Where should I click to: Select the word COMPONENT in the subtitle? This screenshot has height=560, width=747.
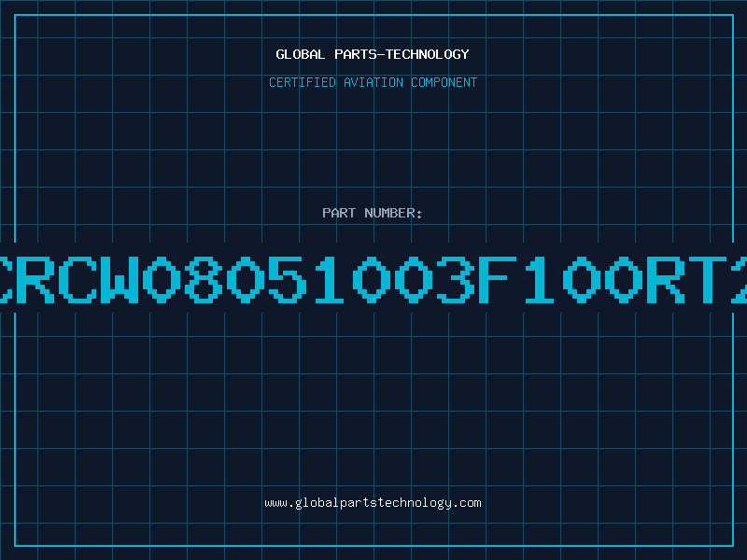click(444, 82)
